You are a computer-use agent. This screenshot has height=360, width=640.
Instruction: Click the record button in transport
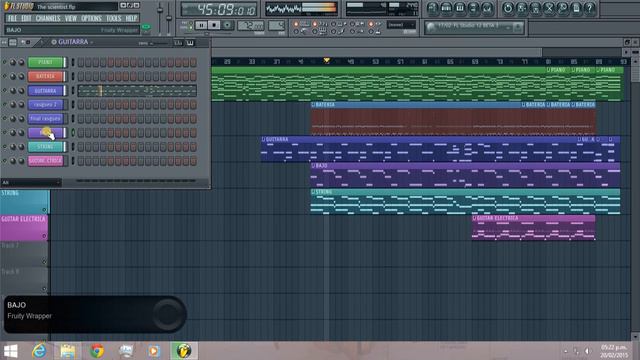coord(227,25)
